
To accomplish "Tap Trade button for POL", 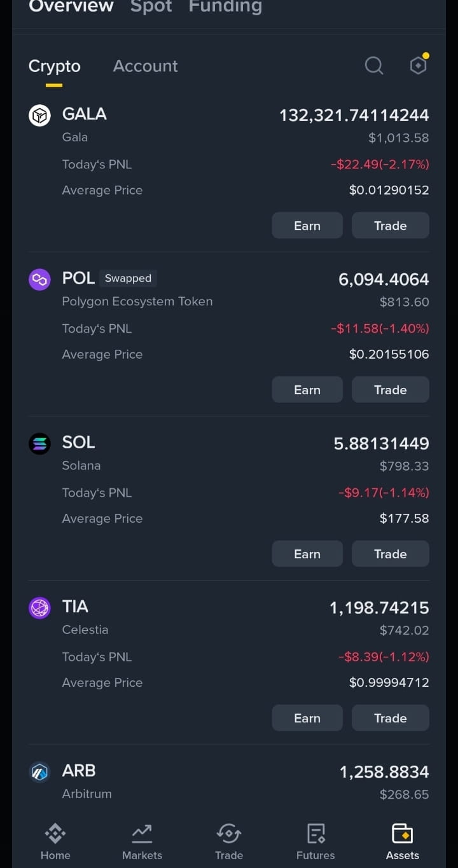I will point(391,390).
